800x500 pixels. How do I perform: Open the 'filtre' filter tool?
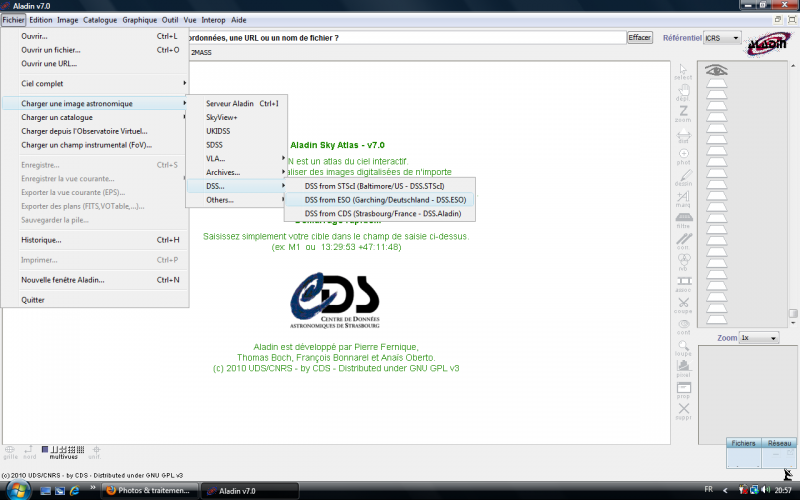click(x=683, y=220)
